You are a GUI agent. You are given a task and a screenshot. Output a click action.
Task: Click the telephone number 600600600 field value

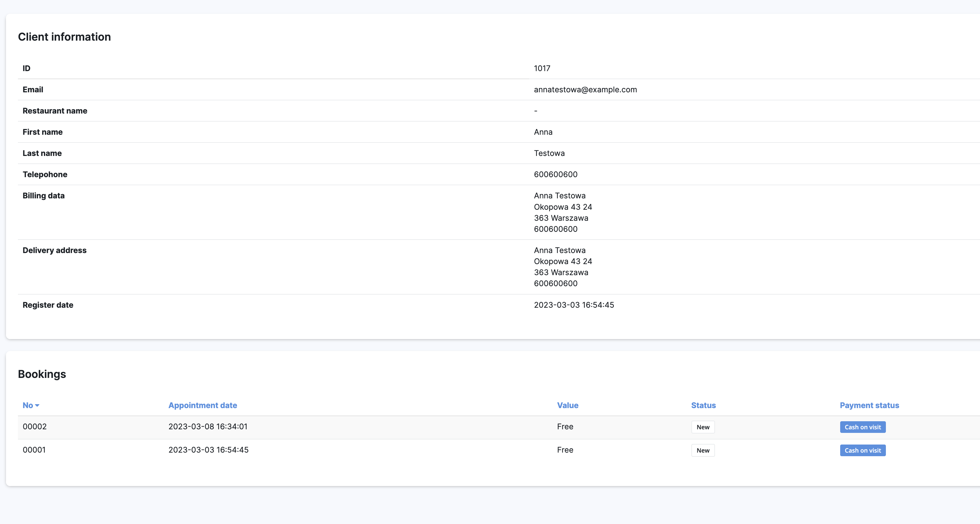[x=555, y=174]
